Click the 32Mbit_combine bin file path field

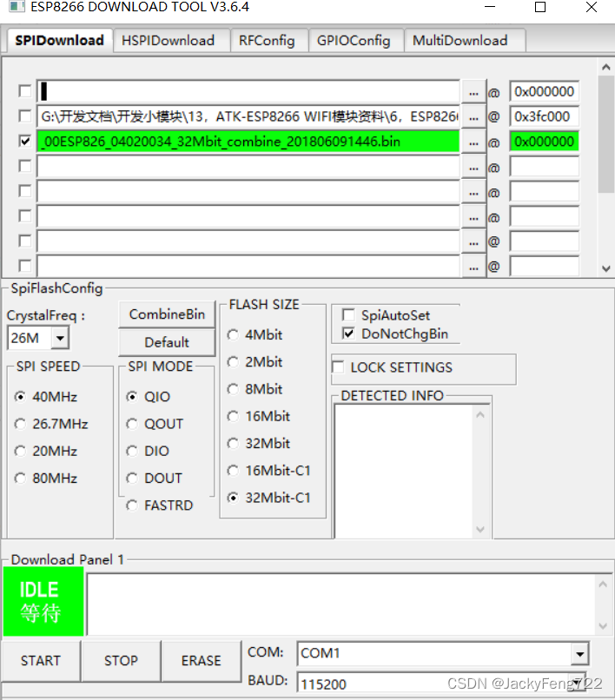pos(248,142)
